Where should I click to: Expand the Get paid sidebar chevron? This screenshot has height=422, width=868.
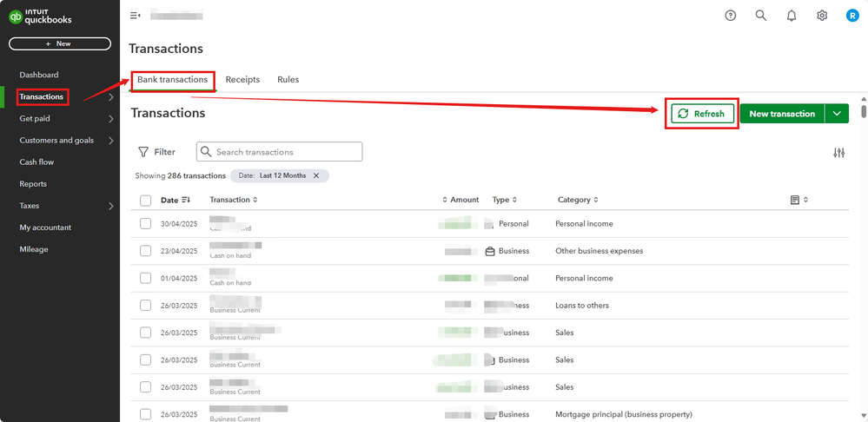(x=111, y=119)
